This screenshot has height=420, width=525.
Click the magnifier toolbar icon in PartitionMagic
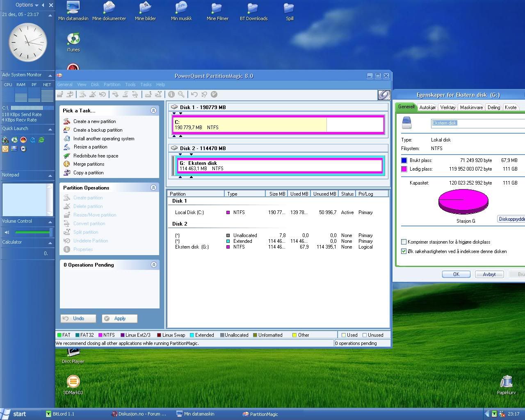(x=181, y=94)
